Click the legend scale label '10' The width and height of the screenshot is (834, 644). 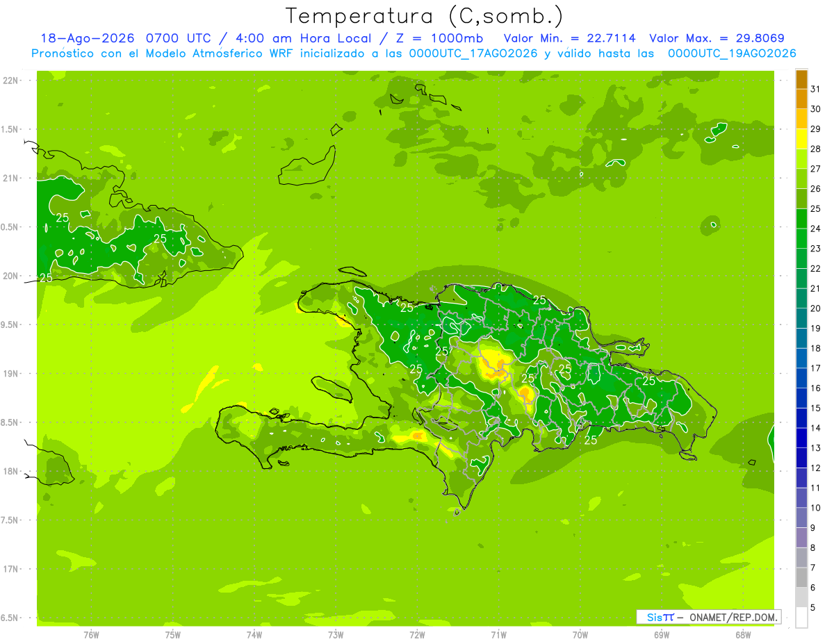[x=815, y=508]
